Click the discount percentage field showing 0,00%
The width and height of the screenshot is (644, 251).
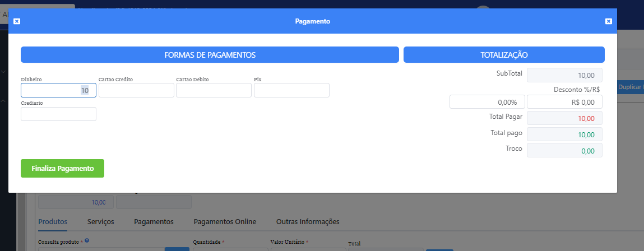pos(487,102)
